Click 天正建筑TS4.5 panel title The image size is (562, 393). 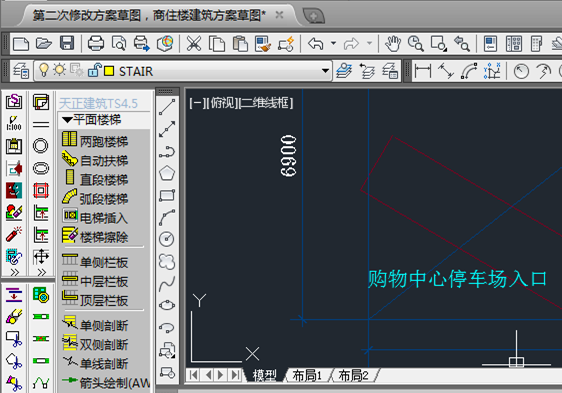(98, 104)
